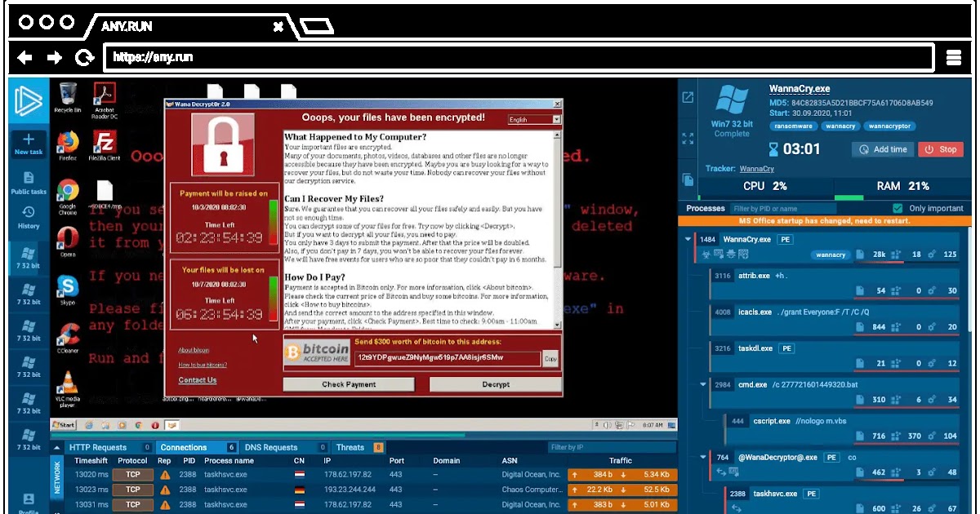980x514 pixels.
Task: Click payment raise countdown color bar
Action: point(273,223)
